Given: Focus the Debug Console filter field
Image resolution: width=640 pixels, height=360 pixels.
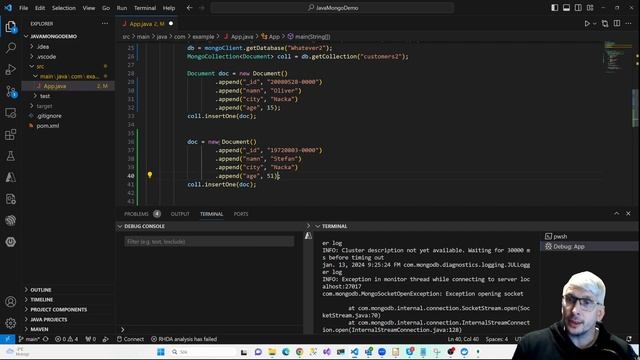Looking at the screenshot, I should [x=209, y=242].
